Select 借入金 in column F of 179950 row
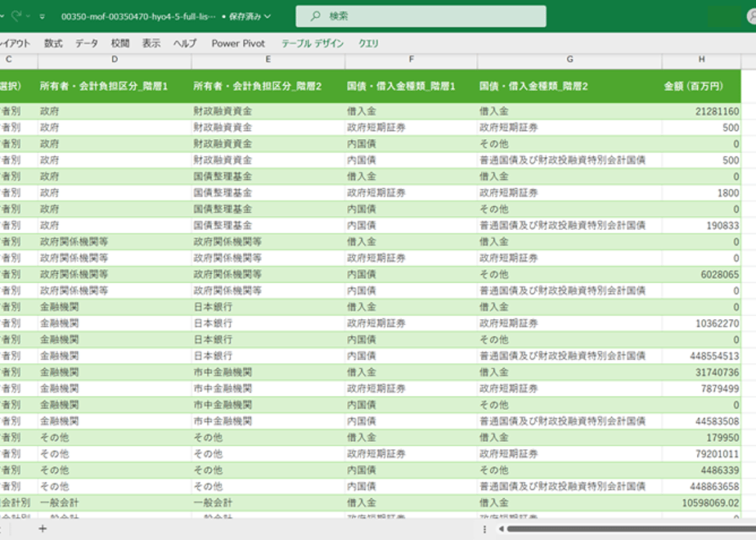 (412, 438)
